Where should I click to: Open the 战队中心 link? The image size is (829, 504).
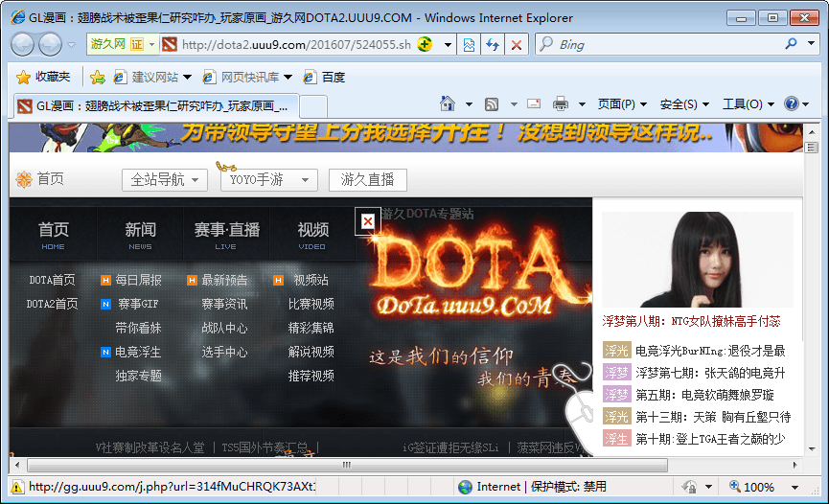pos(224,328)
